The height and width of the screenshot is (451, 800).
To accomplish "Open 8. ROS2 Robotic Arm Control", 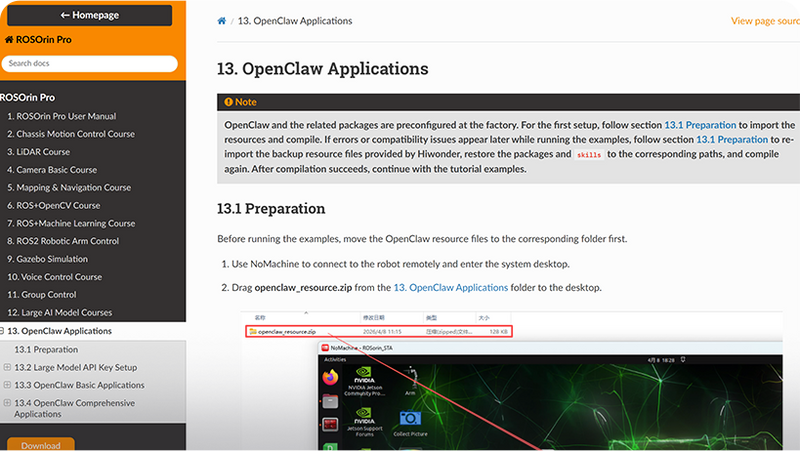I will click(x=63, y=241).
